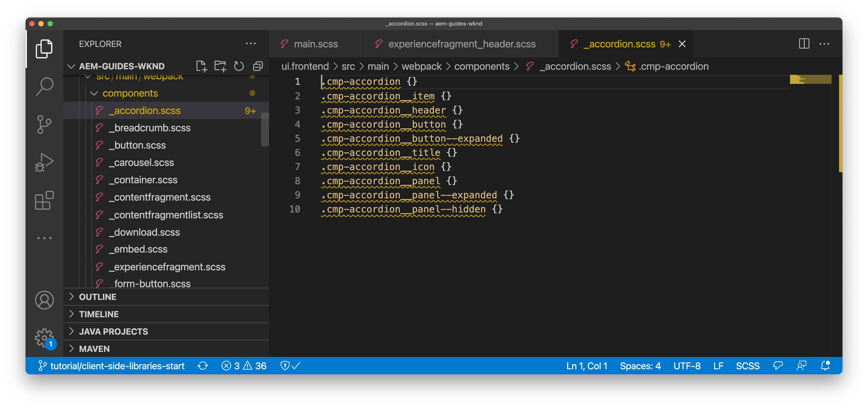This screenshot has height=408, width=868.
Task: Open the Source Control view
Action: pos(44,125)
